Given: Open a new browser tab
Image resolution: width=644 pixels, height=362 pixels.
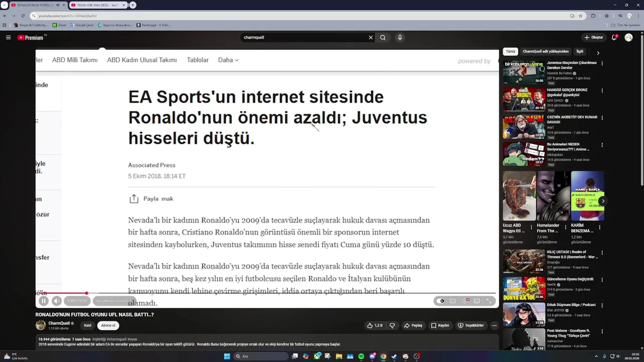Looking at the screenshot, I should click(x=133, y=5).
